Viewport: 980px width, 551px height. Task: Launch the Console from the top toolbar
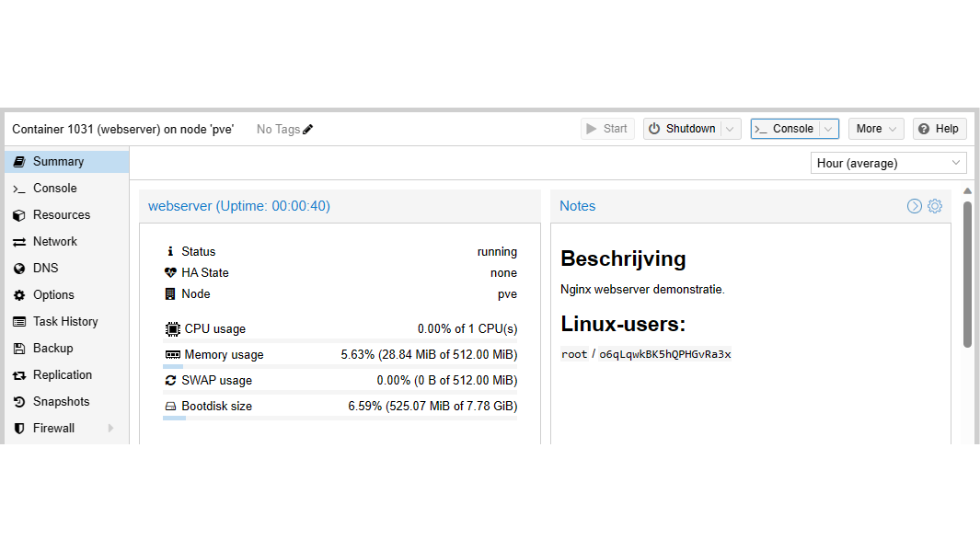pyautogui.click(x=785, y=129)
